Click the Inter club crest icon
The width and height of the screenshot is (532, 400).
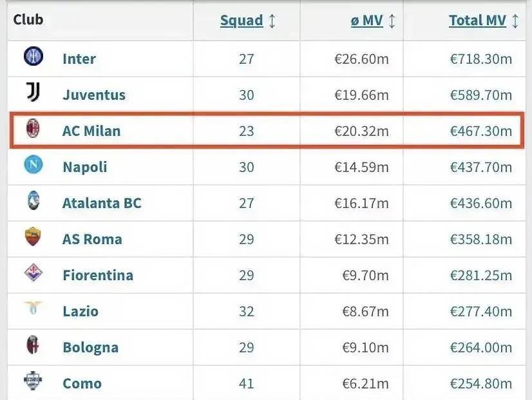pos(33,56)
